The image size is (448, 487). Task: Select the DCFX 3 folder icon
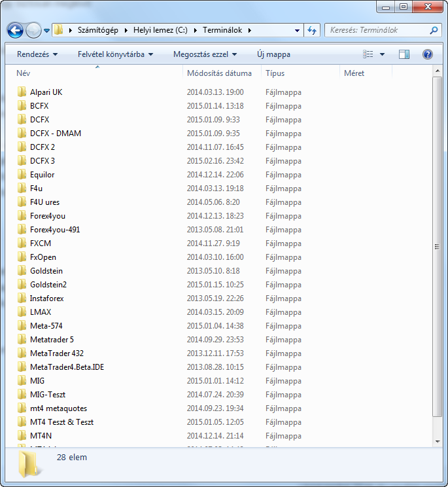pos(22,160)
